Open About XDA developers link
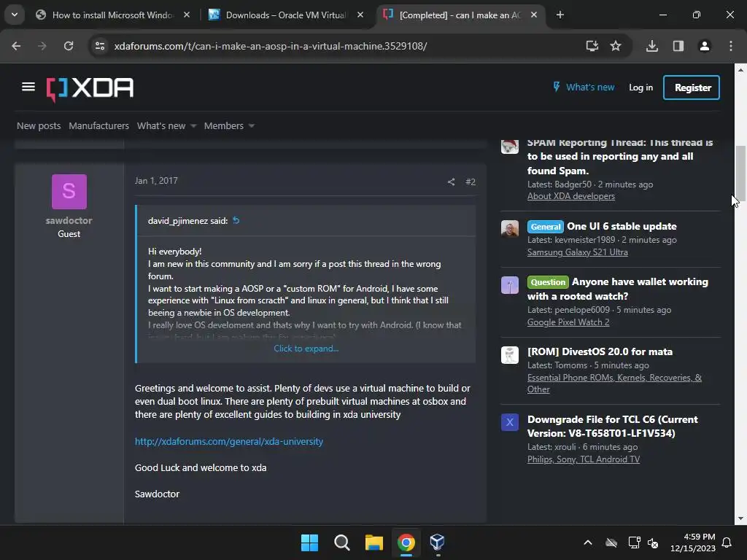This screenshot has width=747, height=560. click(x=570, y=196)
